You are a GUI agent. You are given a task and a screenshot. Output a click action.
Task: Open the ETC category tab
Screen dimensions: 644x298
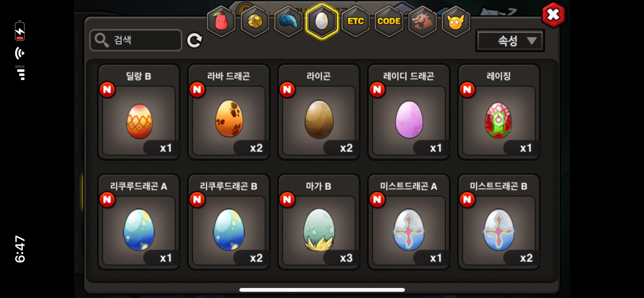(356, 21)
